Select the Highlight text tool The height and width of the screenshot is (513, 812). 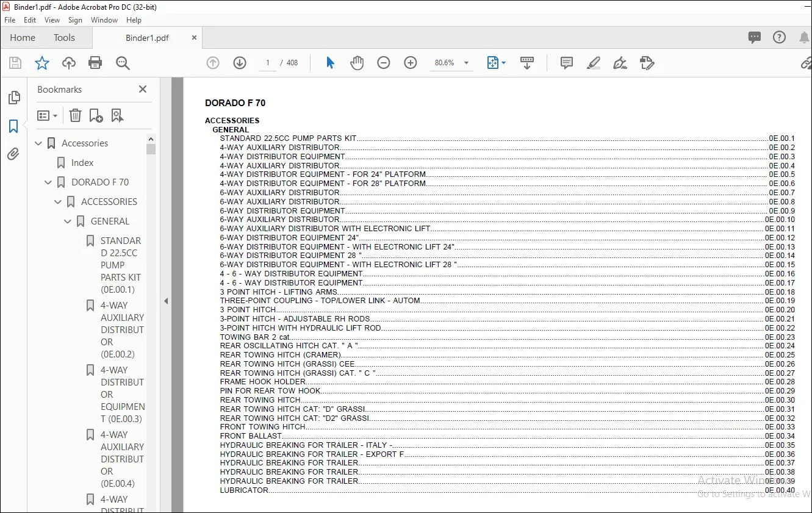coord(594,63)
